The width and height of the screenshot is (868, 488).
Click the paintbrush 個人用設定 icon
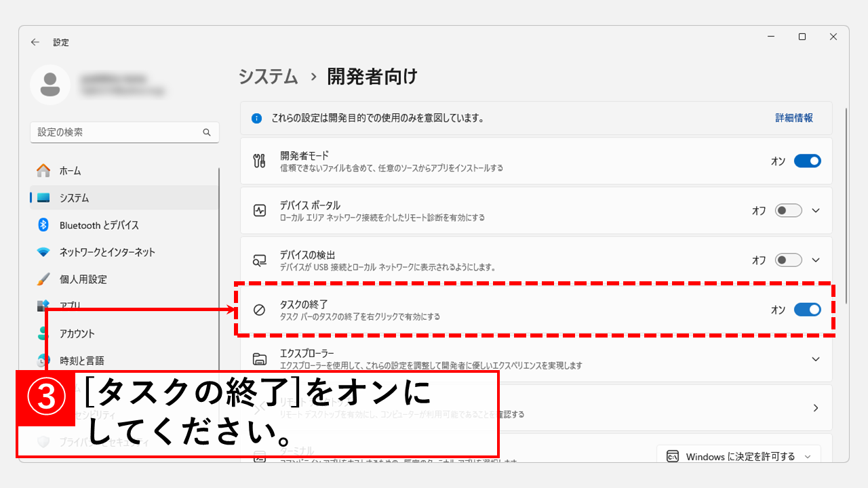(x=43, y=279)
